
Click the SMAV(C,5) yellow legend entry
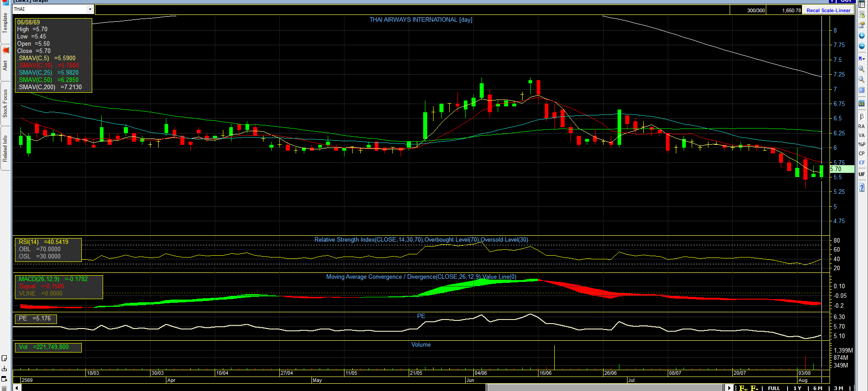[x=47, y=58]
